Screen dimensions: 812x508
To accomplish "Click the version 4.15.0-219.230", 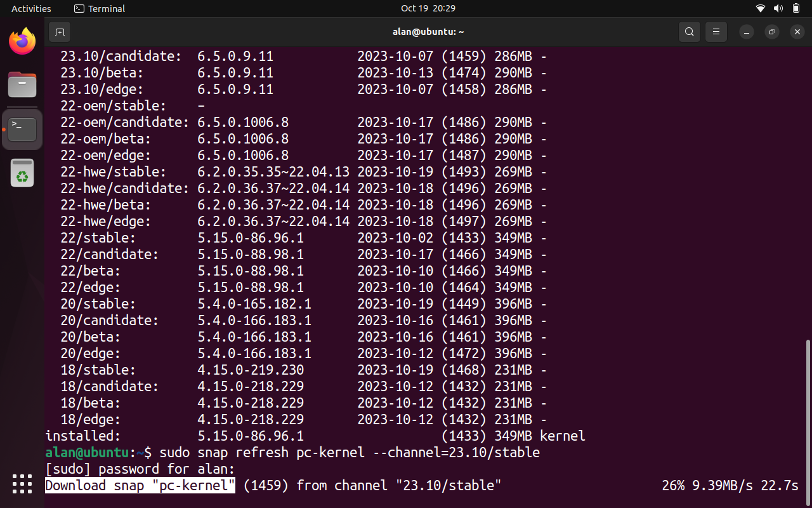I will [x=251, y=370].
